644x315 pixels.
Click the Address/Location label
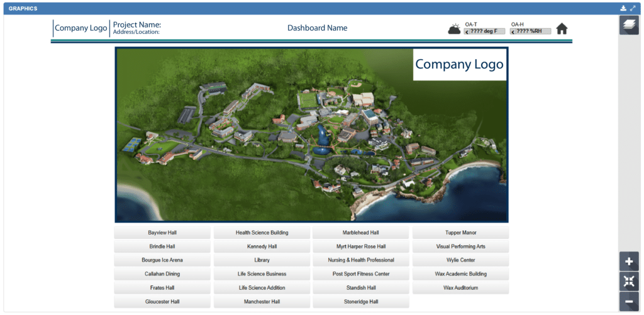(136, 32)
